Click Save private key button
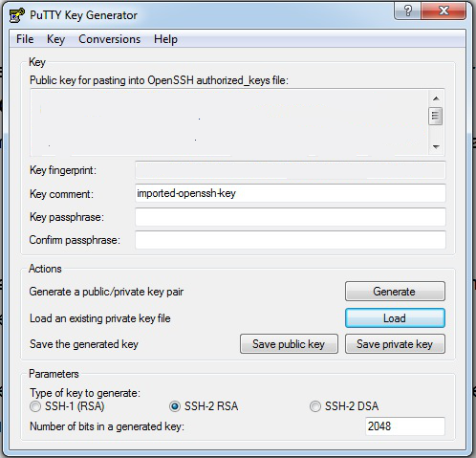Screen dimensions: 476x458 tap(395, 344)
